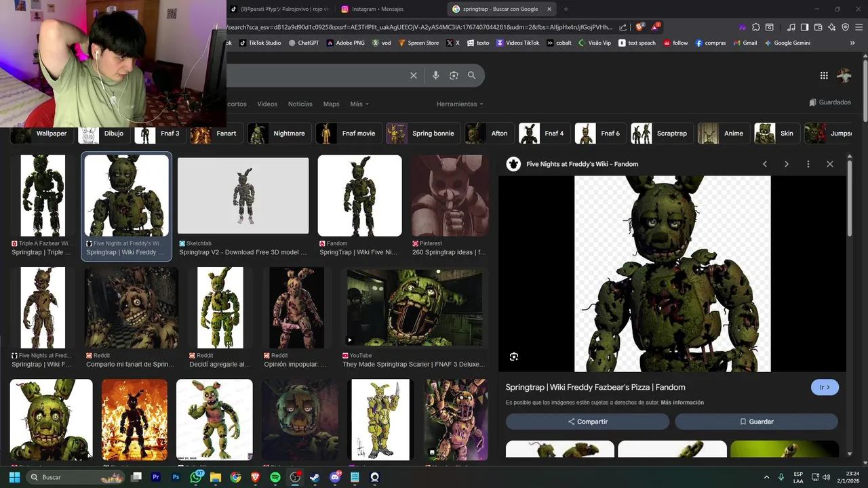This screenshot has width=868, height=488.
Task: Open Steam from the taskbar
Action: click(315, 477)
